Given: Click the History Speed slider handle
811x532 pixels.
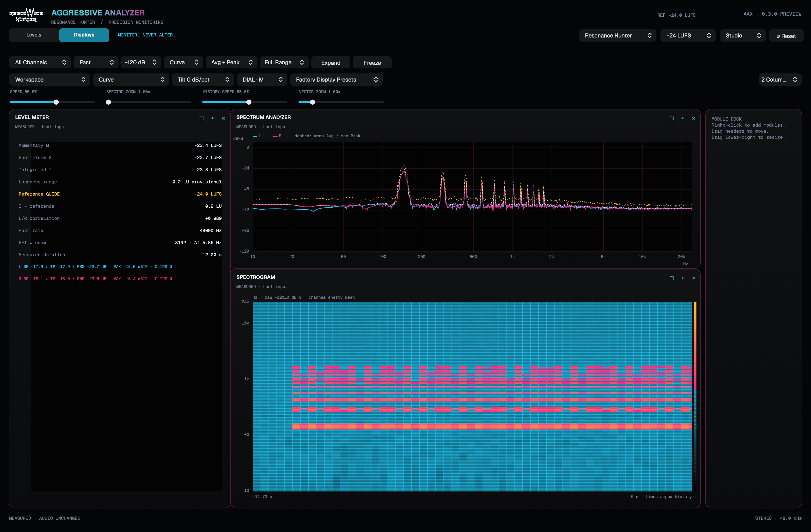Looking at the screenshot, I should coord(249,102).
